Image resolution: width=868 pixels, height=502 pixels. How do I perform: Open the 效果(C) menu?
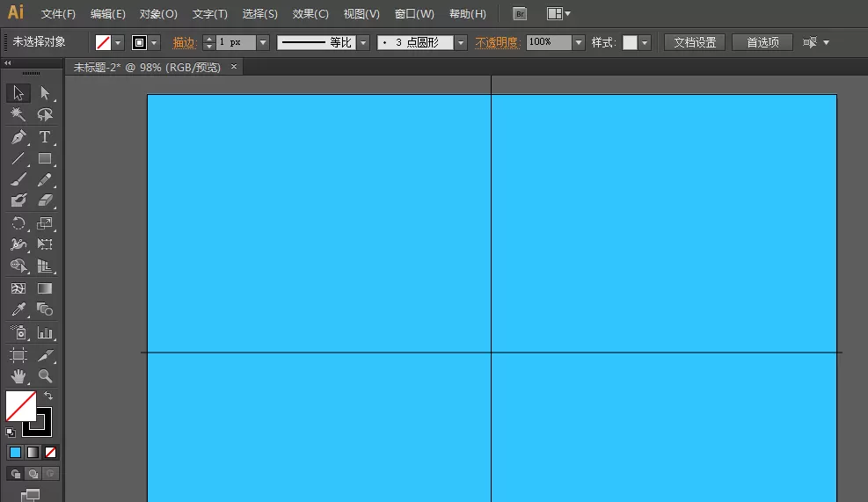(x=310, y=14)
